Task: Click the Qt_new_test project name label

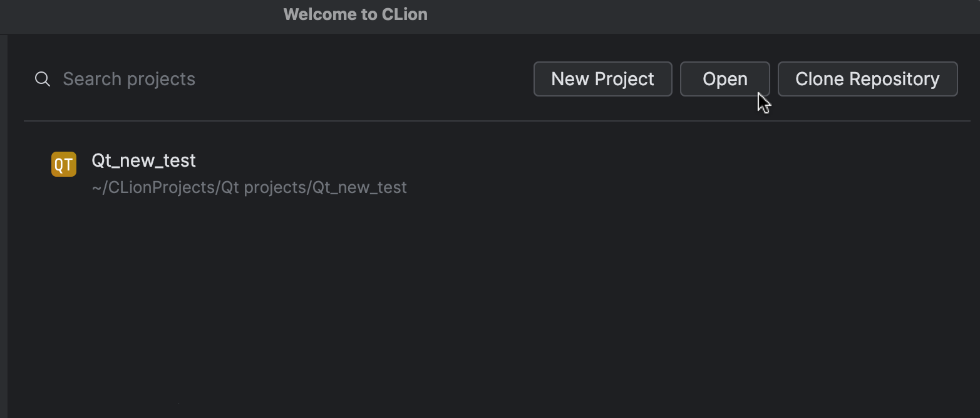Action: coord(143,160)
